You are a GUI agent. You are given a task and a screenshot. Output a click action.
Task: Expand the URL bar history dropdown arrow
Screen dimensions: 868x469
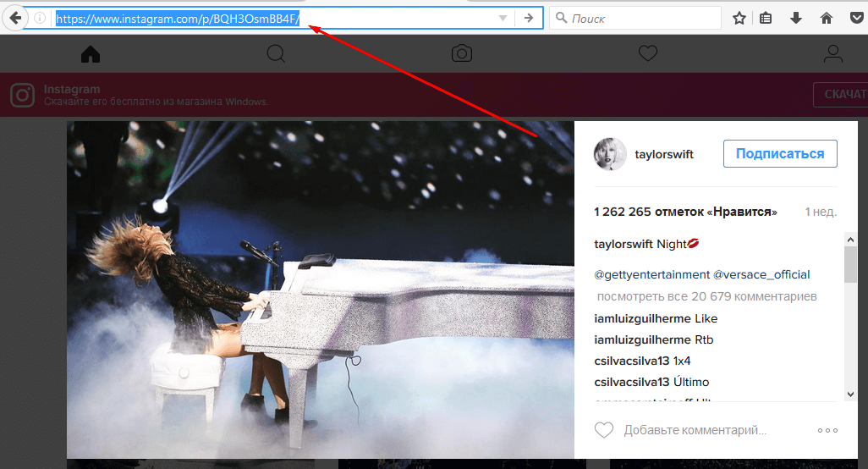pyautogui.click(x=503, y=18)
